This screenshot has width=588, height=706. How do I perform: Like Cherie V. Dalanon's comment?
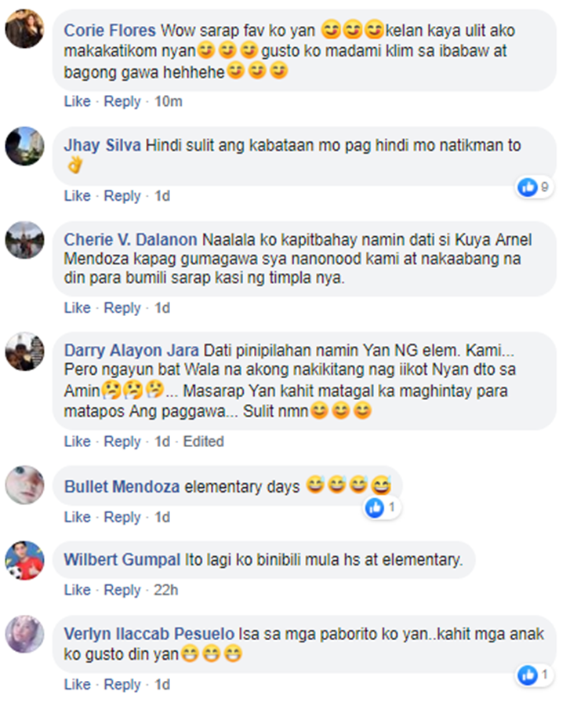pyautogui.click(x=78, y=308)
